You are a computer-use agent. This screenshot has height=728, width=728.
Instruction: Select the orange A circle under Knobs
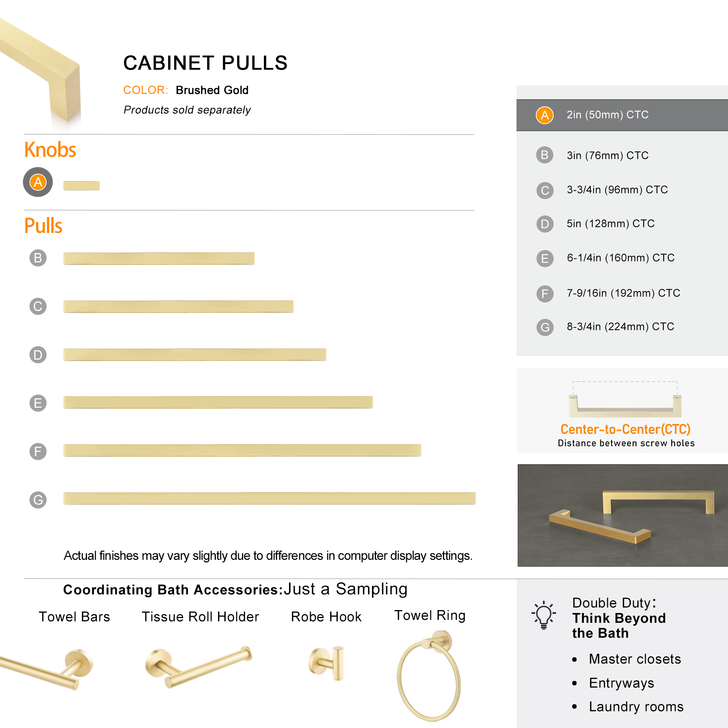38,182
